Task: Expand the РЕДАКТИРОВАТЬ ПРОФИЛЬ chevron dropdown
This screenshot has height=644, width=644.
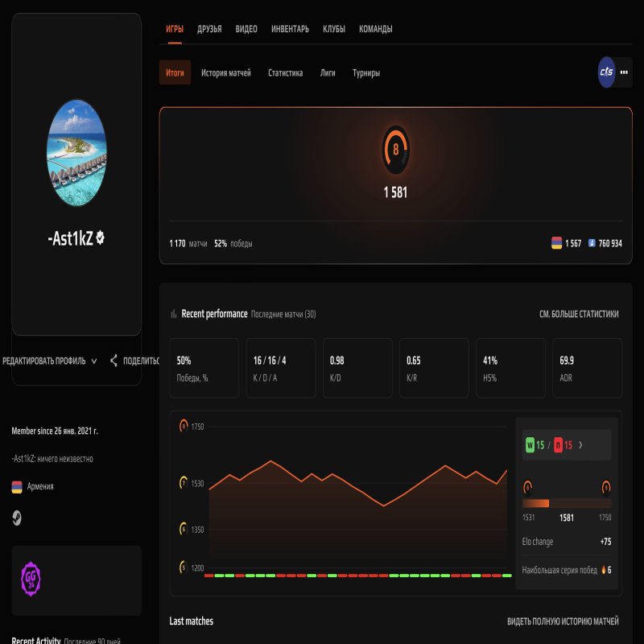Action: coord(93,361)
